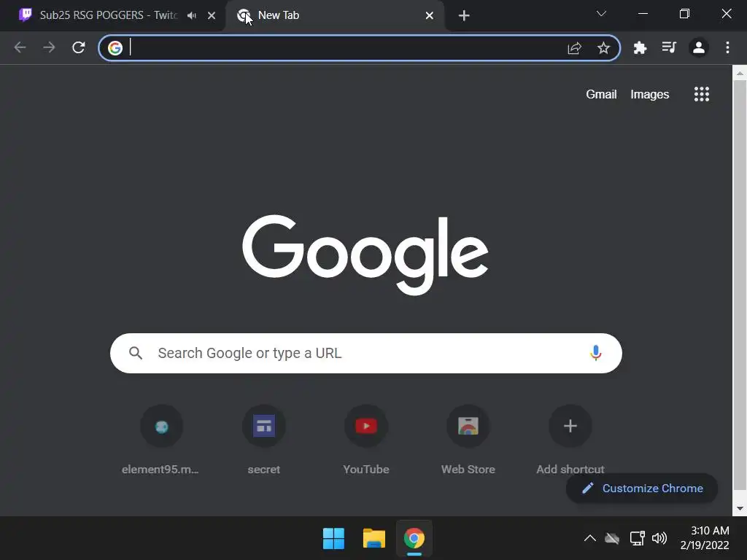Open the Extensions puzzle icon
The image size is (747, 560).
click(640, 47)
